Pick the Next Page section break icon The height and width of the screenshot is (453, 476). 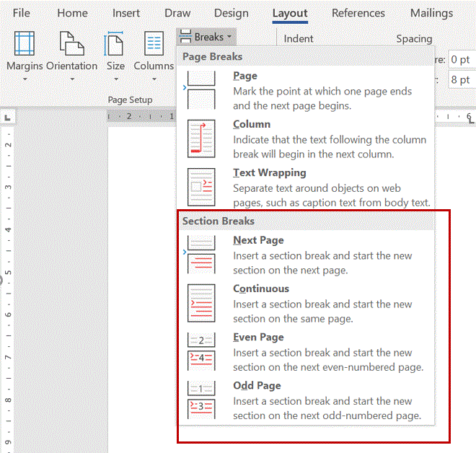coord(201,255)
